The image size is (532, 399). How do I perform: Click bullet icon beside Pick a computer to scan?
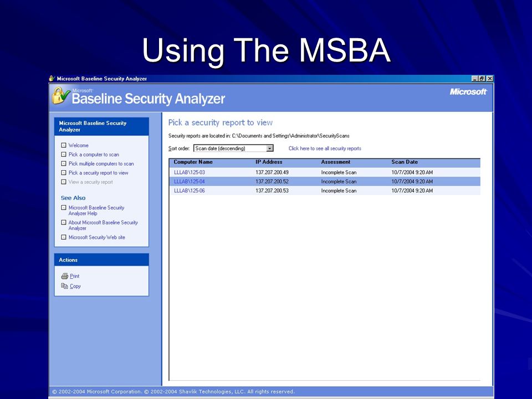(63, 155)
